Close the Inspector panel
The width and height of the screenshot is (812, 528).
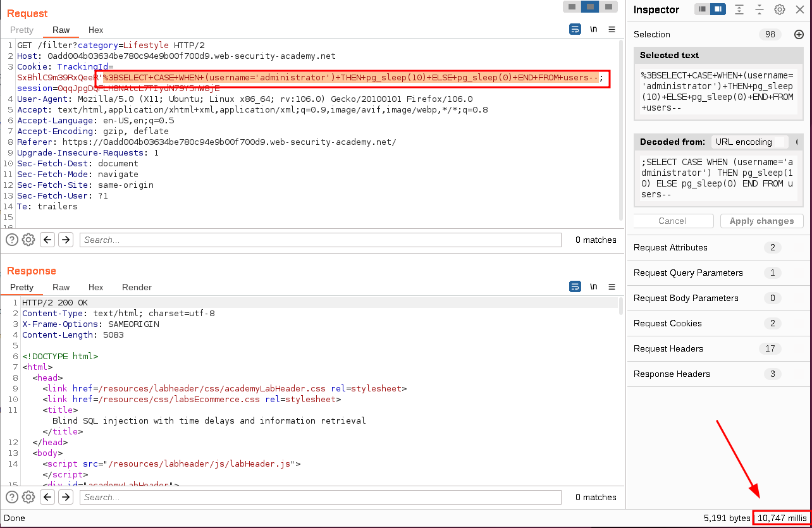pyautogui.click(x=799, y=9)
